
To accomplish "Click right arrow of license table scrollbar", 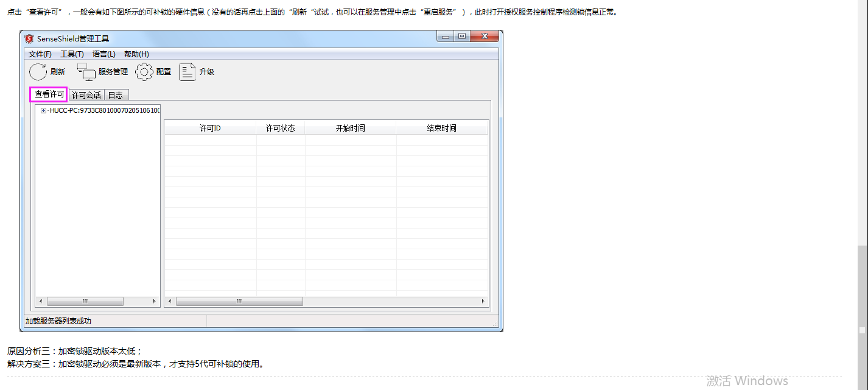I will click(x=483, y=301).
